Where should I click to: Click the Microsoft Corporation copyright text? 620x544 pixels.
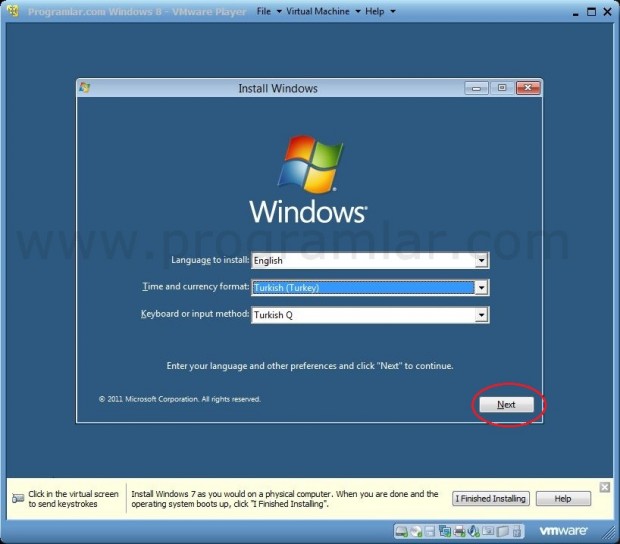pyautogui.click(x=180, y=399)
